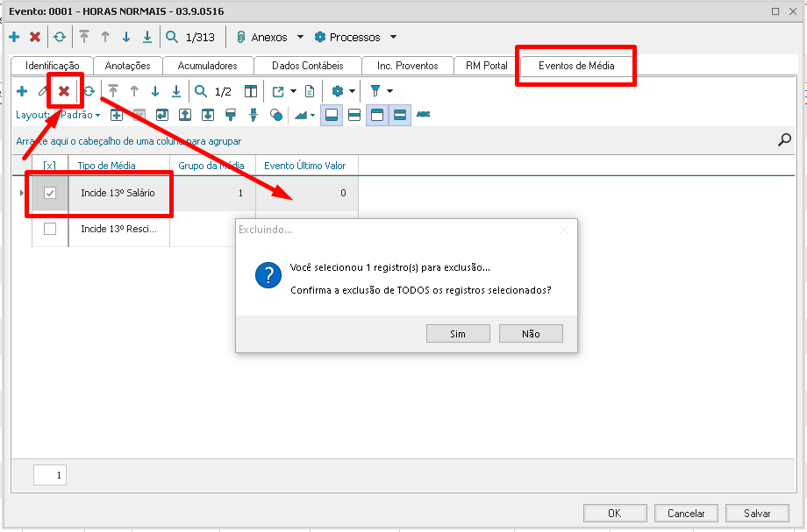Image resolution: width=807 pixels, height=532 pixels.
Task: Jump to last média record in grid
Action: click(x=176, y=91)
